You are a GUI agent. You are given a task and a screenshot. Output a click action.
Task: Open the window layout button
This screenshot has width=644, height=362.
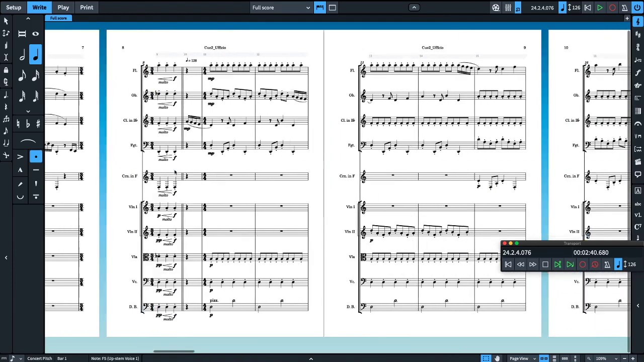pyautogui.click(x=333, y=8)
